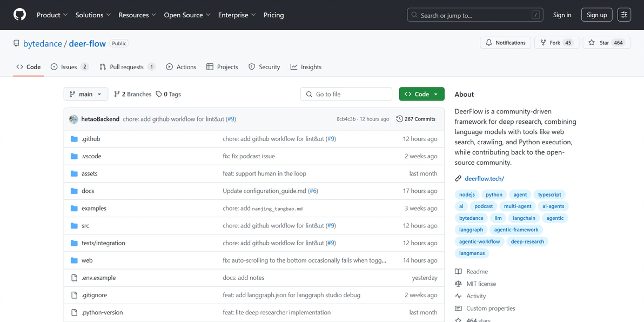The width and height of the screenshot is (644, 322).
Task: Open the .github folder
Action: pyautogui.click(x=91, y=139)
